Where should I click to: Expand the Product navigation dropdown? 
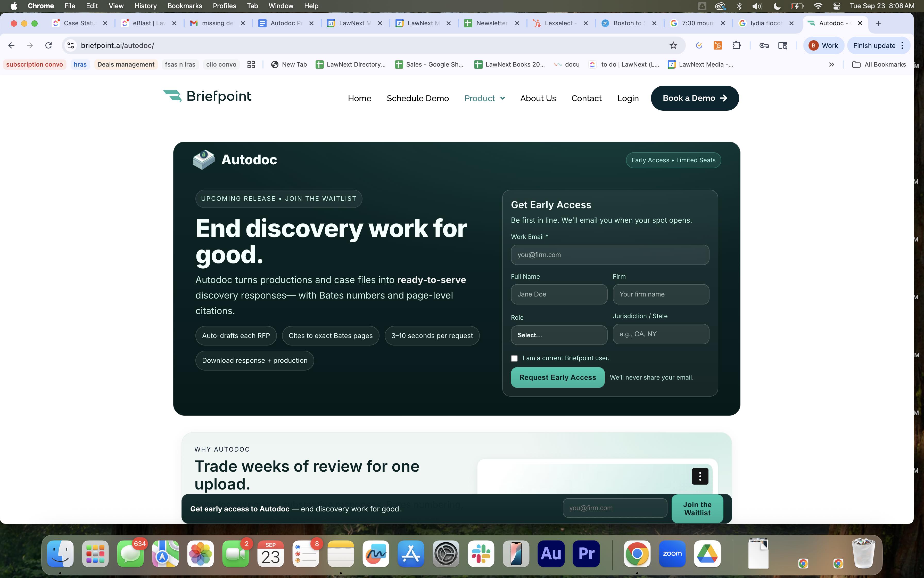tap(485, 98)
